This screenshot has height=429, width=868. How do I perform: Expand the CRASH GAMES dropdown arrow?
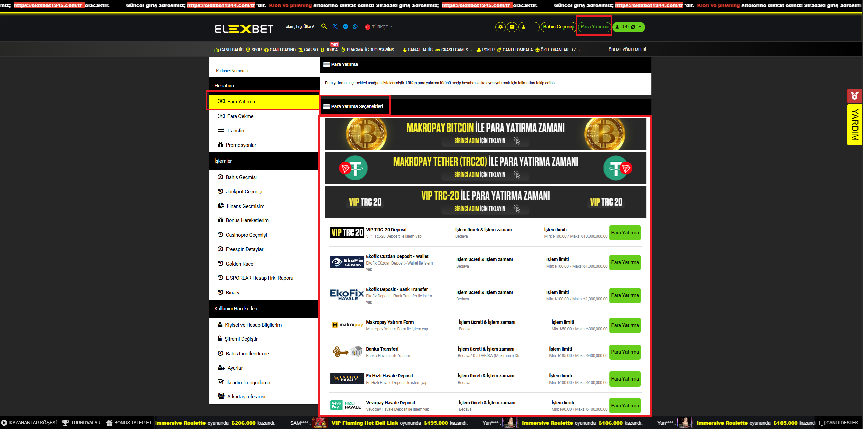[x=472, y=50]
